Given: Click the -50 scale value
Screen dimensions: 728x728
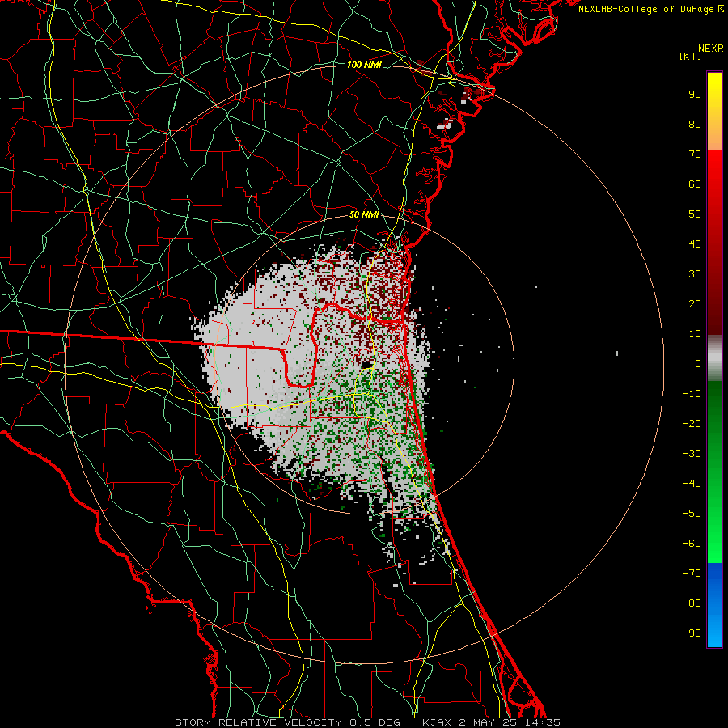Looking at the screenshot, I should (x=692, y=514).
